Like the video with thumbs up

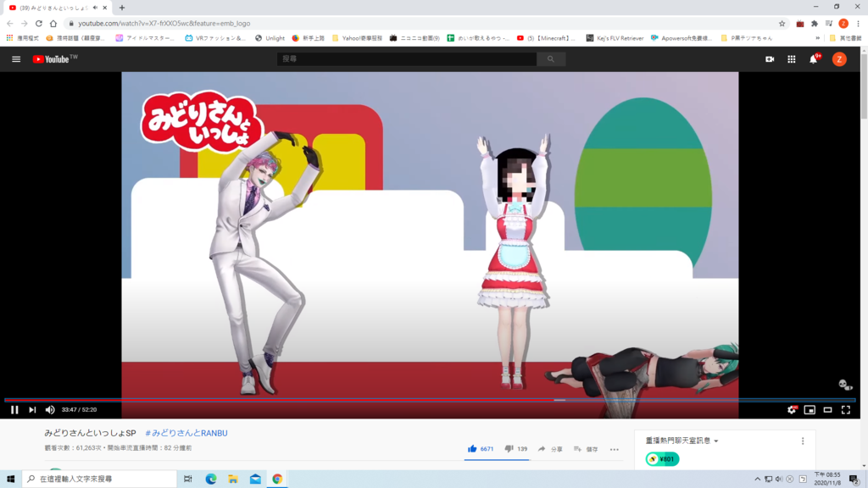[x=481, y=449]
